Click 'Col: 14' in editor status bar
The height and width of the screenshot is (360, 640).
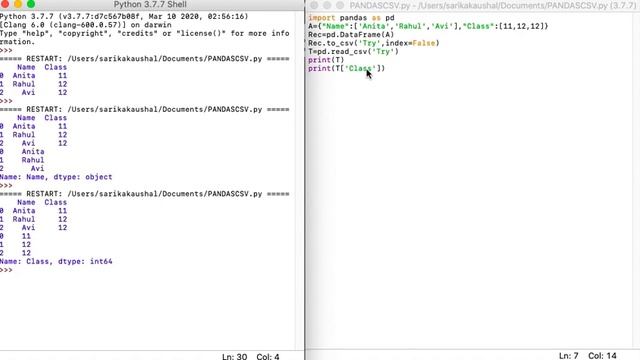[x=602, y=356]
